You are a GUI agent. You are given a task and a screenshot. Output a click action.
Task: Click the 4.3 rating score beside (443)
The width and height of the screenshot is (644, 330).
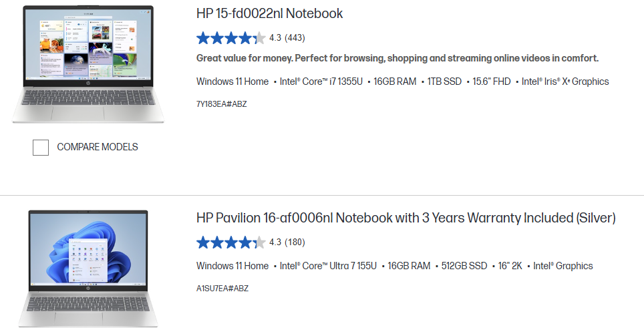click(x=275, y=38)
